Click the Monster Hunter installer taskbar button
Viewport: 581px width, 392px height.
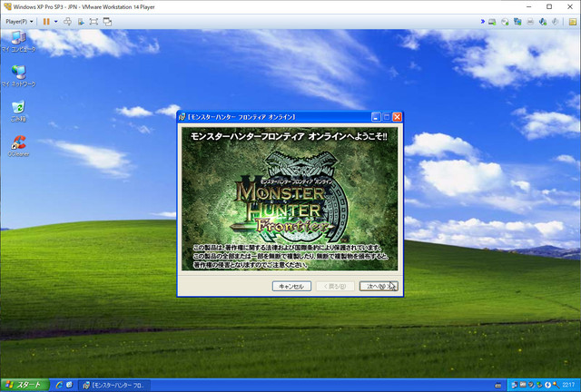[114, 386]
